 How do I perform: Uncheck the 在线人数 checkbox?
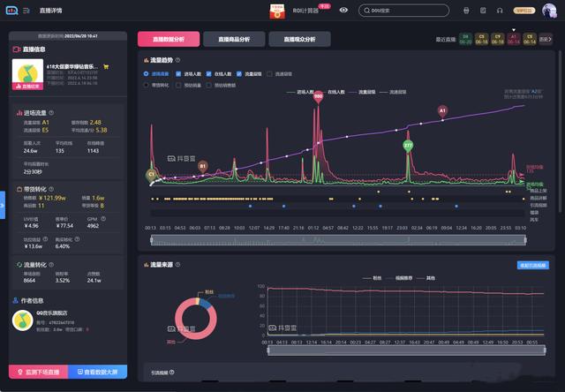click(208, 74)
